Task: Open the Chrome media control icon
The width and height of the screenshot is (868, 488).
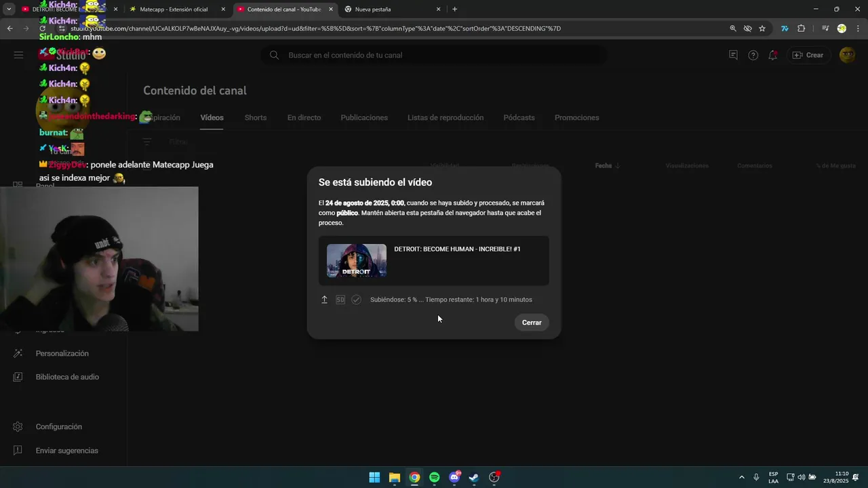Action: click(825, 28)
